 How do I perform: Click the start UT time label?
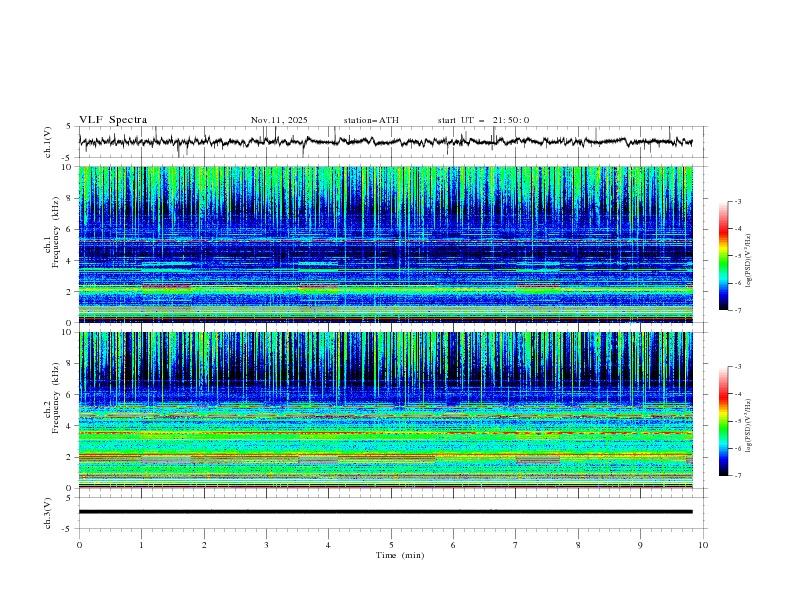[x=483, y=120]
